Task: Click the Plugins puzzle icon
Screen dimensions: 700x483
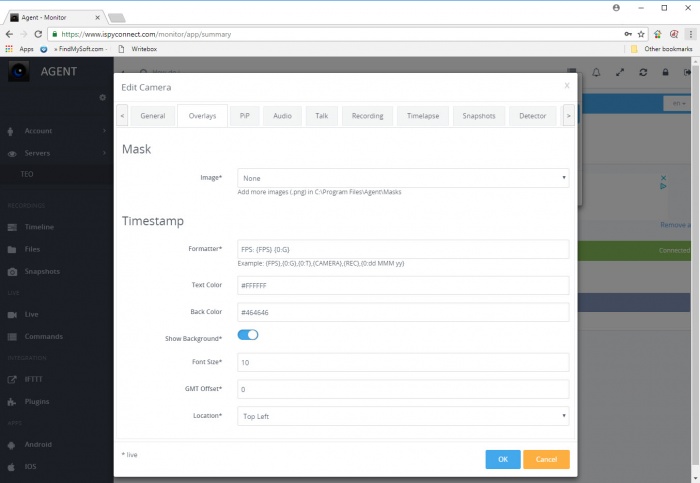Action: point(12,402)
